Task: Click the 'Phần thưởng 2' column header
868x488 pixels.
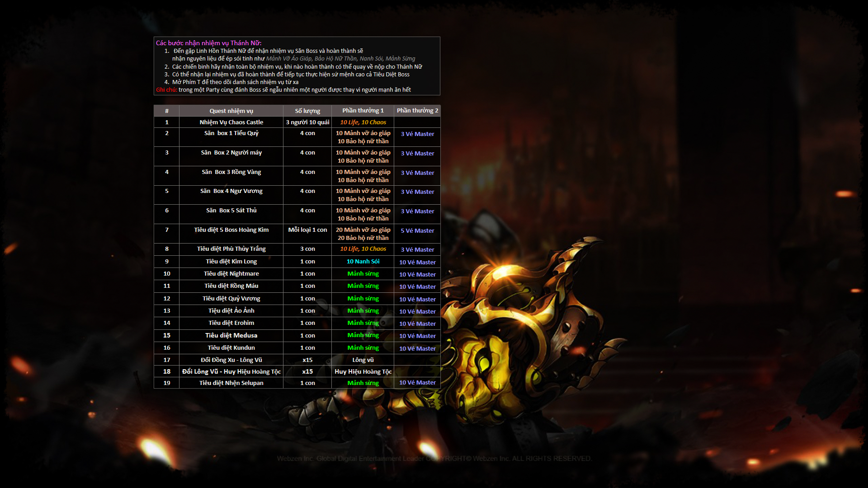Action: (x=417, y=111)
